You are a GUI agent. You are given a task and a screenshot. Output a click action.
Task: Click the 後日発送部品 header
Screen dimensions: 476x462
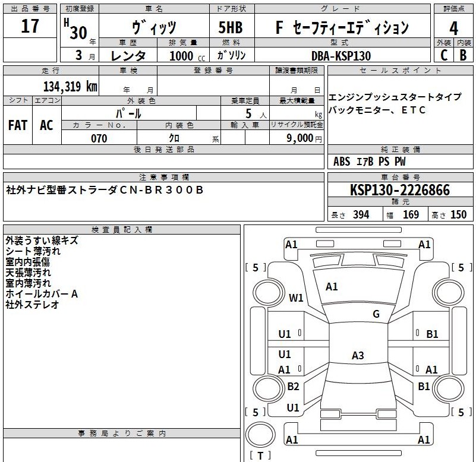point(163,149)
